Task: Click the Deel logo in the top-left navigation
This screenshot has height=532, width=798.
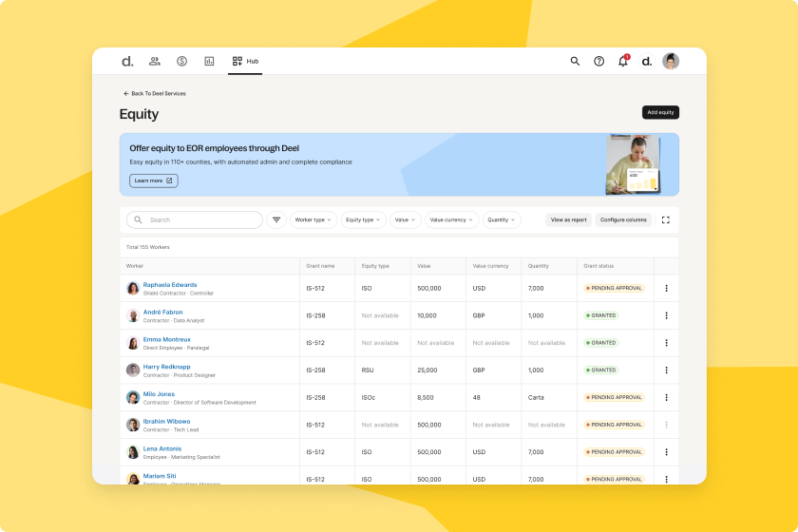Action: point(127,62)
